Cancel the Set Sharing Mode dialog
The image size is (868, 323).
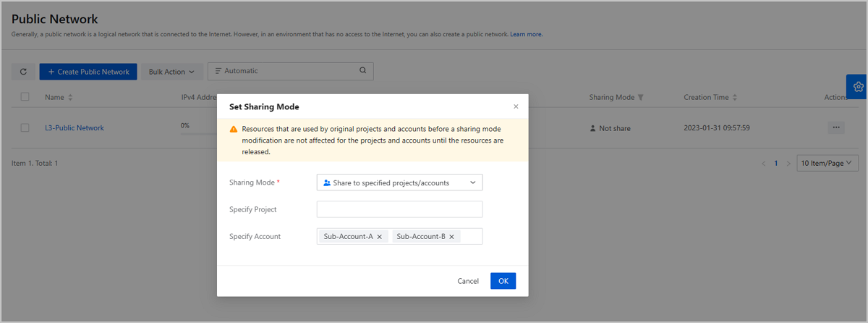[468, 281]
